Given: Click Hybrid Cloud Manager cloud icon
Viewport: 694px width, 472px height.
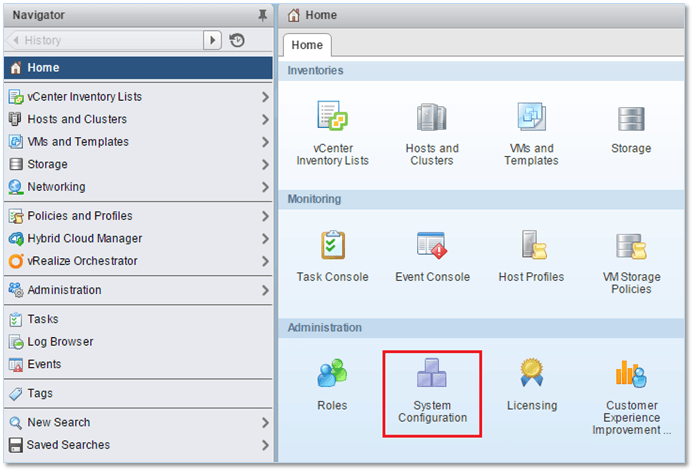Looking at the screenshot, I should coord(16,239).
